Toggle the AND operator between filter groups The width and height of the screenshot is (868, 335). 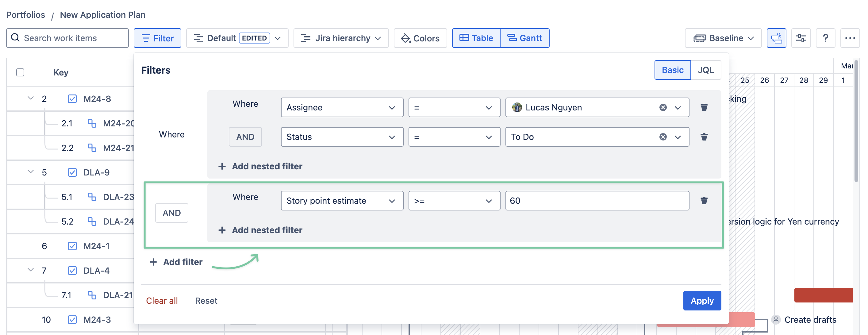[x=171, y=213]
